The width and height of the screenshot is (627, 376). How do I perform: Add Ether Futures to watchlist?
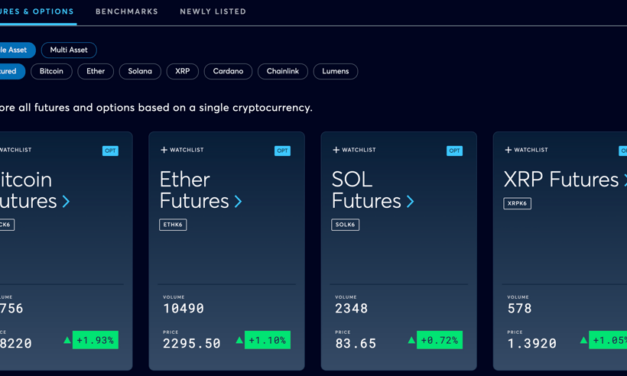coord(182,150)
